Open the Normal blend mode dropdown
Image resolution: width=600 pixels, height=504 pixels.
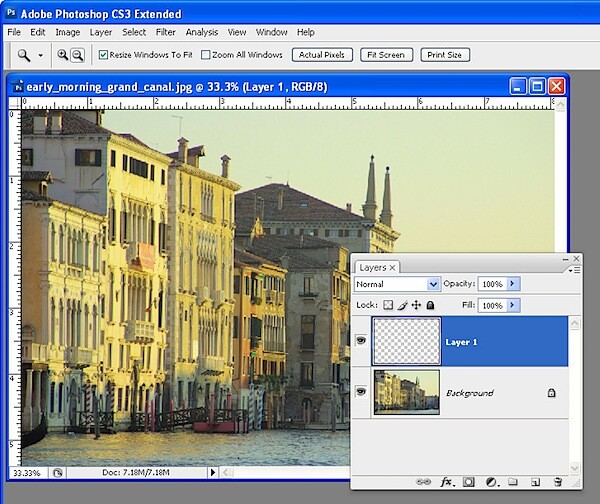397,284
